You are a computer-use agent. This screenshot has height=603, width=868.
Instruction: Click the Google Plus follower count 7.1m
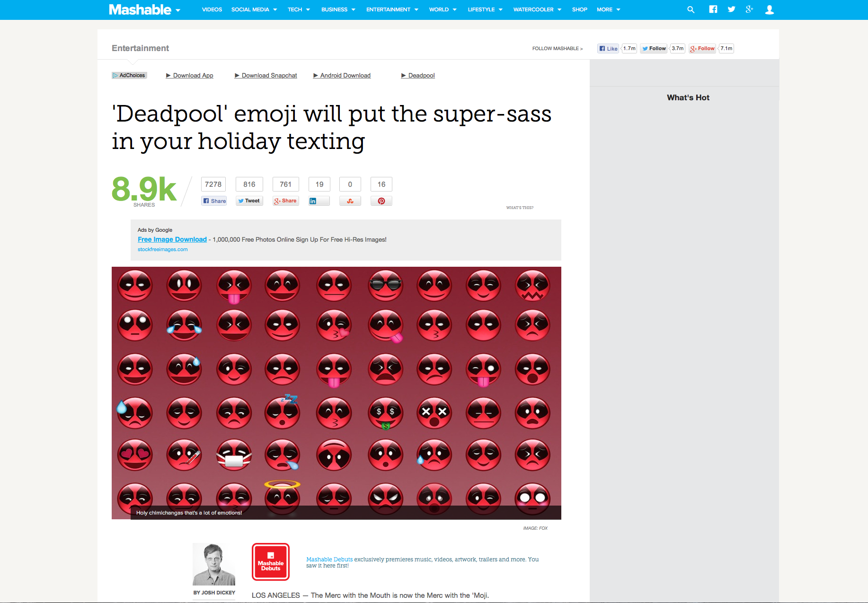726,48
